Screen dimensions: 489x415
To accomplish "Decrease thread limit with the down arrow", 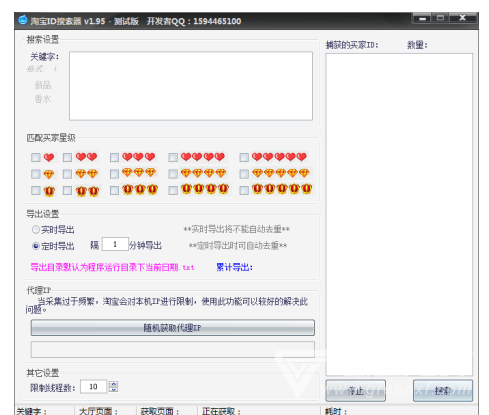I will (x=114, y=389).
